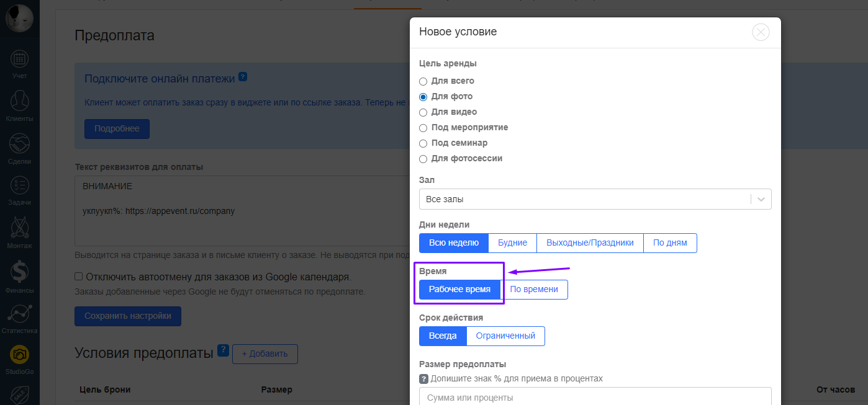The height and width of the screenshot is (405, 868).
Task: Click help icon next to Подключите онлайн платежи
Action: click(243, 78)
